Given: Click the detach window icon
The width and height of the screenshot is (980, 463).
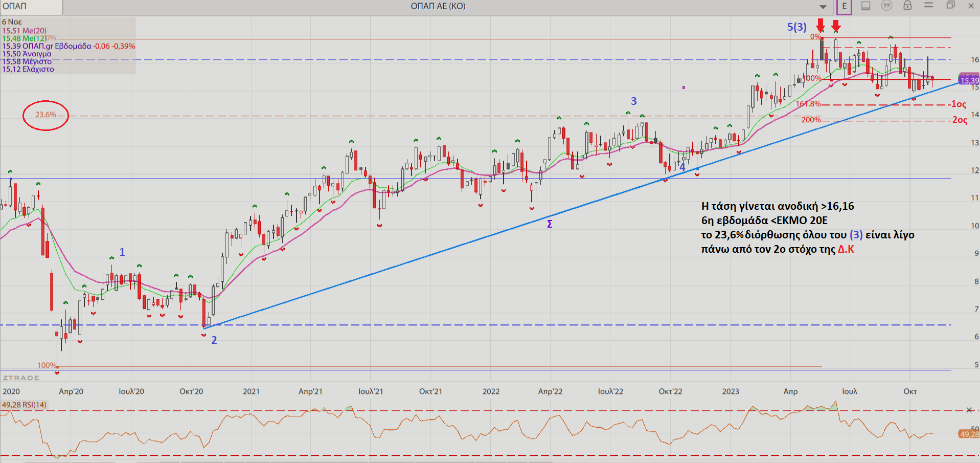Looking at the screenshot, I should point(950,5).
